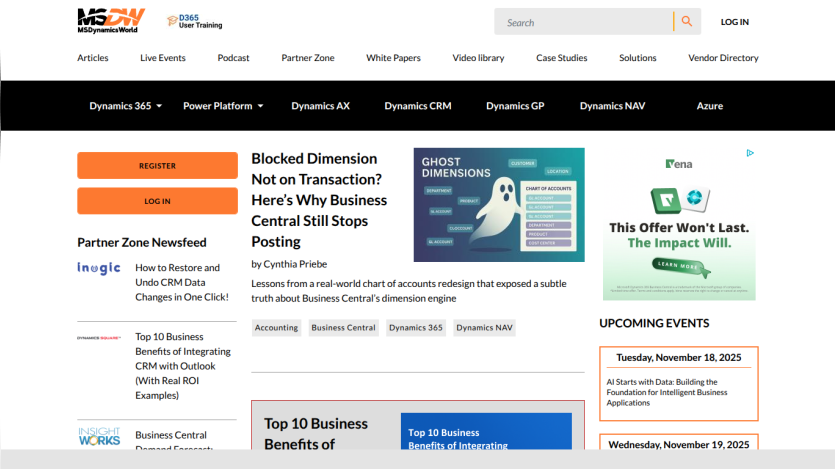Click the orange REGISTER button
835x469 pixels.
click(158, 166)
